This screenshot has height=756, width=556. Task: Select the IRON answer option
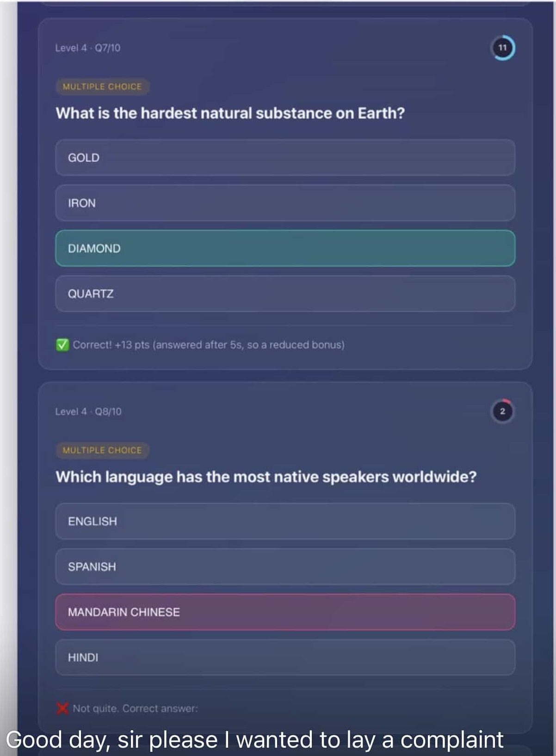click(285, 203)
